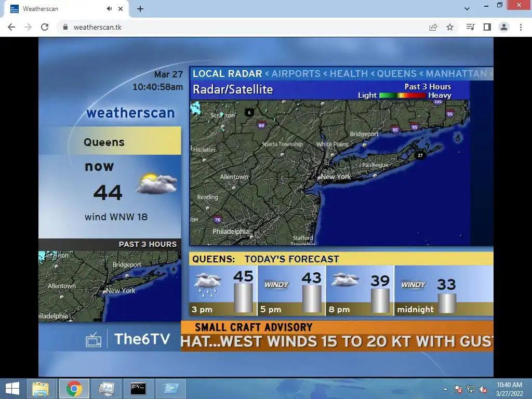Image resolution: width=532 pixels, height=399 pixels.
Task: Open the Windows Start button
Action: [x=12, y=389]
